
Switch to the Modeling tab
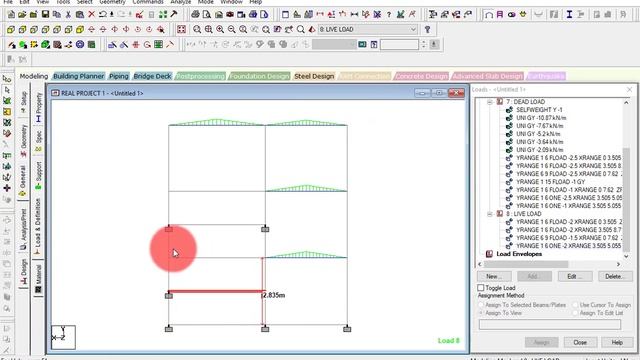tap(34, 76)
